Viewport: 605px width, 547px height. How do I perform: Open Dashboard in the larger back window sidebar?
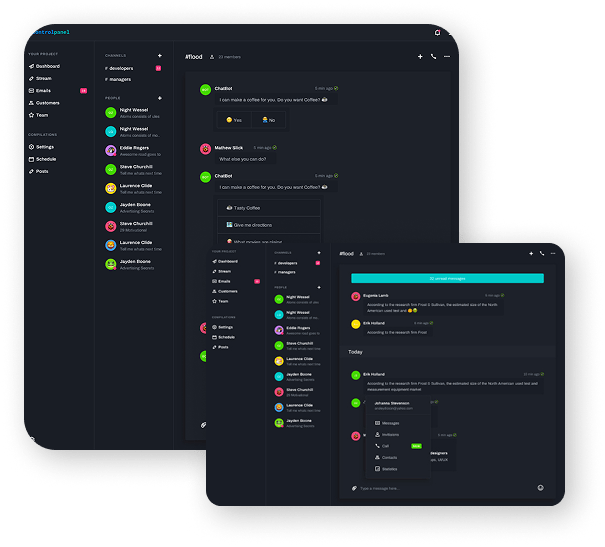point(47,66)
